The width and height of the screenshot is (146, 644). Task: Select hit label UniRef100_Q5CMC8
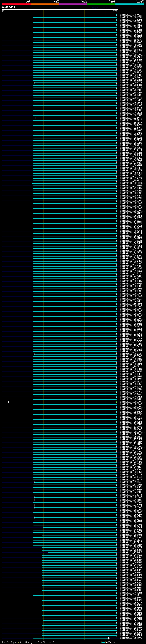pos(131,90)
